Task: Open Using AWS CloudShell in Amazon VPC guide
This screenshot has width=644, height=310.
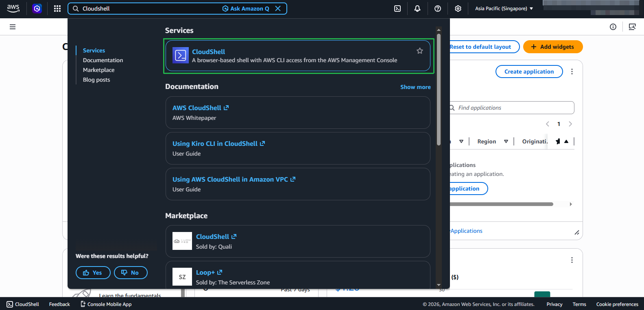Action: (x=234, y=179)
